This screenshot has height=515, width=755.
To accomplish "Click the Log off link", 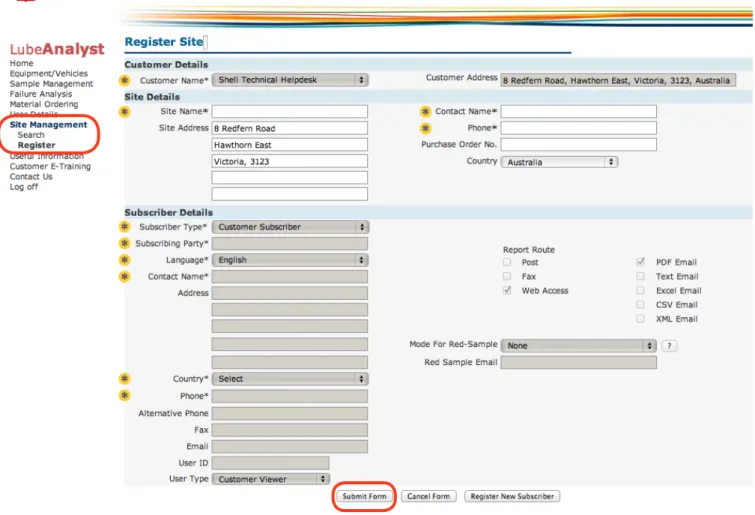I will pos(24,187).
